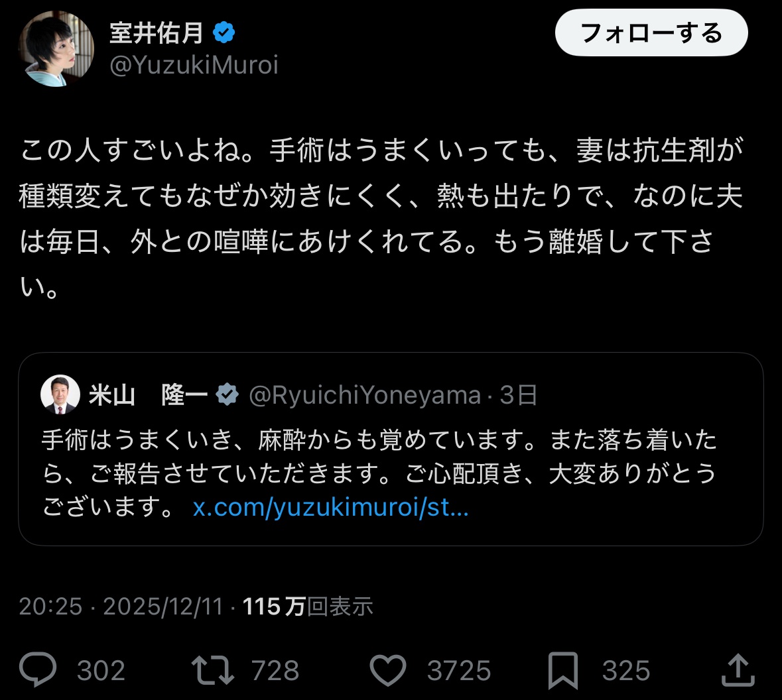Screen dimensions: 782x700
Task: Open the x.com/yuzukimuroi/st... link
Action: point(330,508)
